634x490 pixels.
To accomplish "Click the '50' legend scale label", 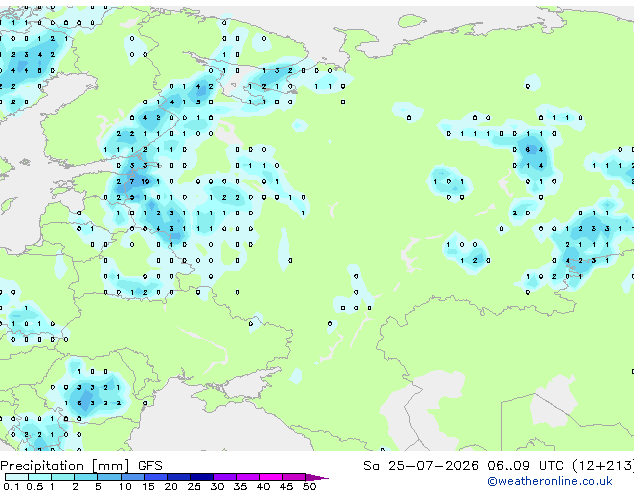I will tap(310, 486).
